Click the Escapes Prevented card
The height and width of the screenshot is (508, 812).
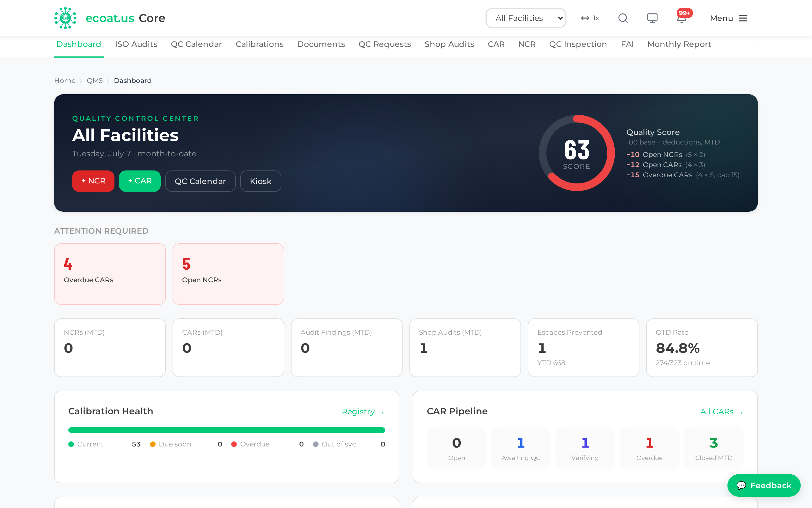pyautogui.click(x=584, y=348)
